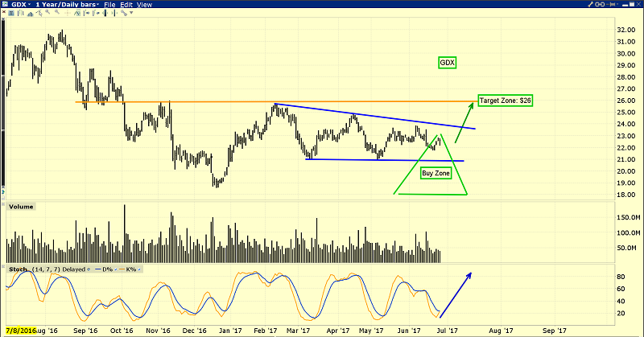Maximize the chart window
The width and height of the screenshot is (644, 337).
coord(632,4)
